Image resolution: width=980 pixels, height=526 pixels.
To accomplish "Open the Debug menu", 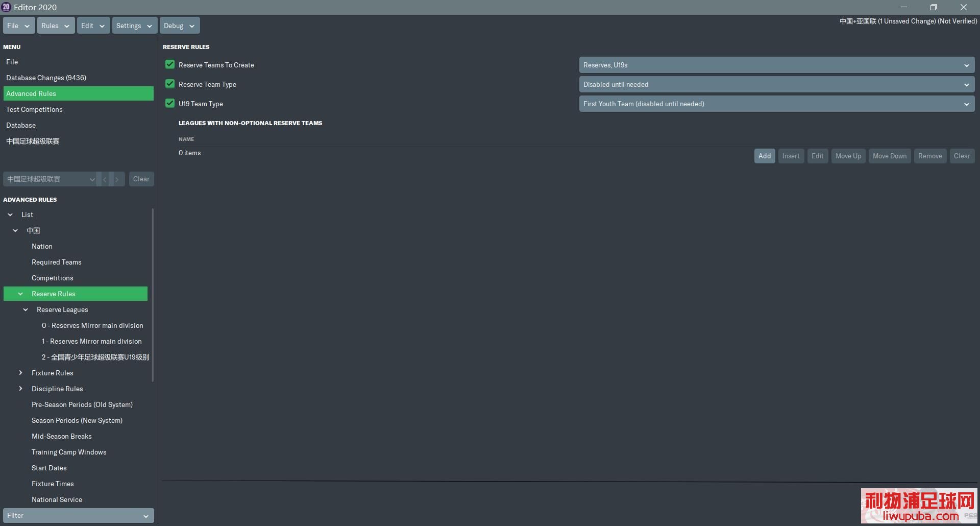I will click(179, 26).
